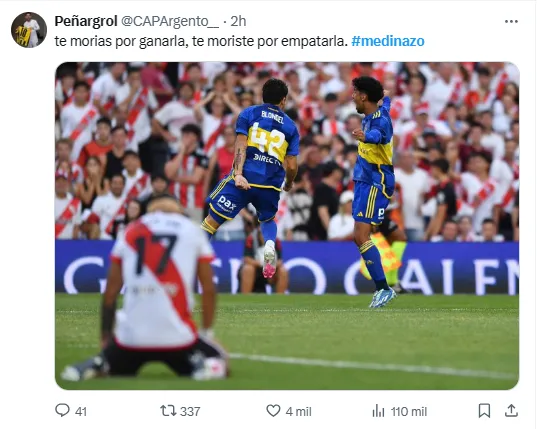Image resolution: width=537 pixels, height=429 pixels.
Task: Open the #medinazo hashtag
Action: tap(388, 41)
